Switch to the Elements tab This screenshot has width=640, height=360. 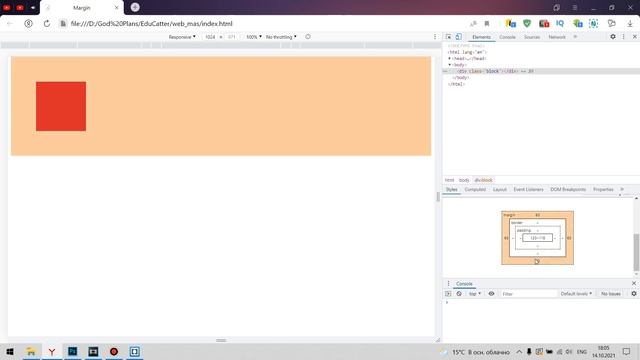point(481,37)
